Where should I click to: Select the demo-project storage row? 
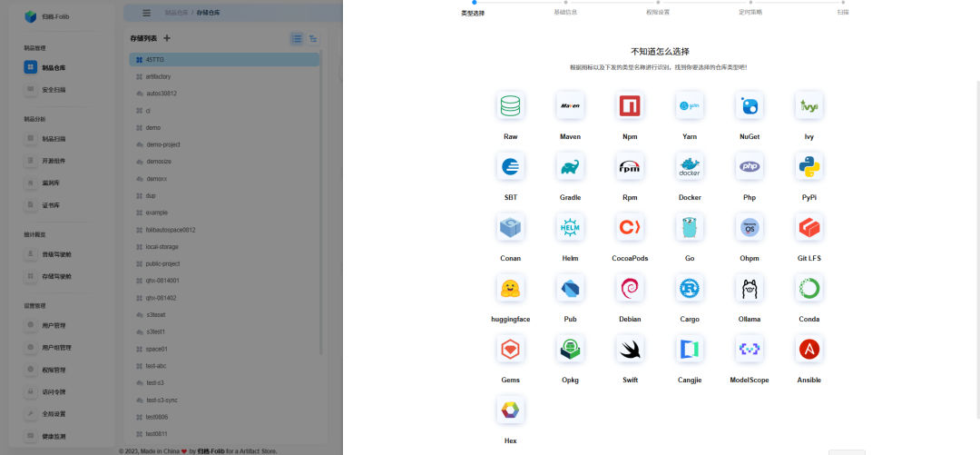click(x=224, y=144)
